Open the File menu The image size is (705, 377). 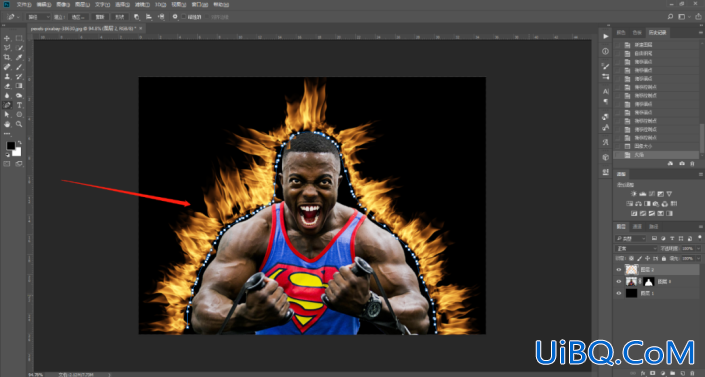click(x=23, y=4)
